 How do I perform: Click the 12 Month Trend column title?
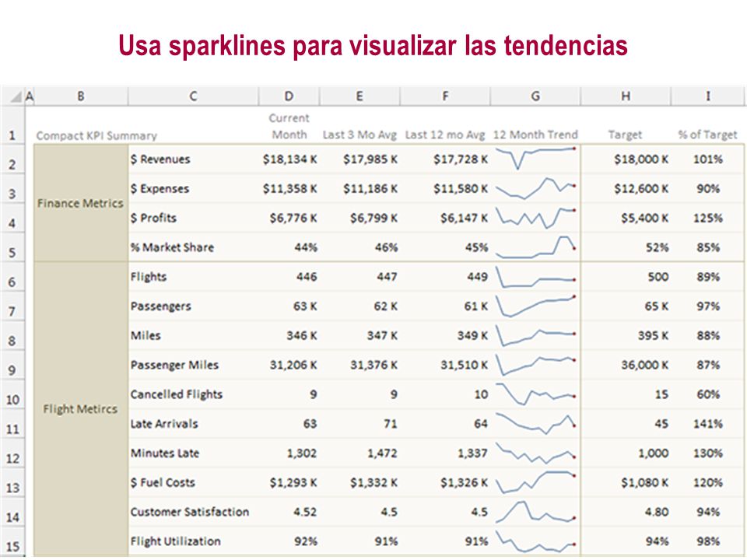coord(535,135)
